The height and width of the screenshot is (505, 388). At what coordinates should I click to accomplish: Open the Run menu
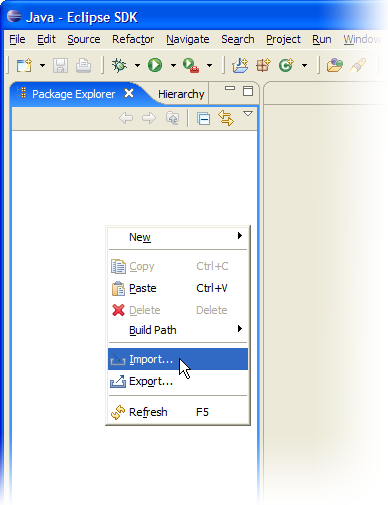(322, 39)
